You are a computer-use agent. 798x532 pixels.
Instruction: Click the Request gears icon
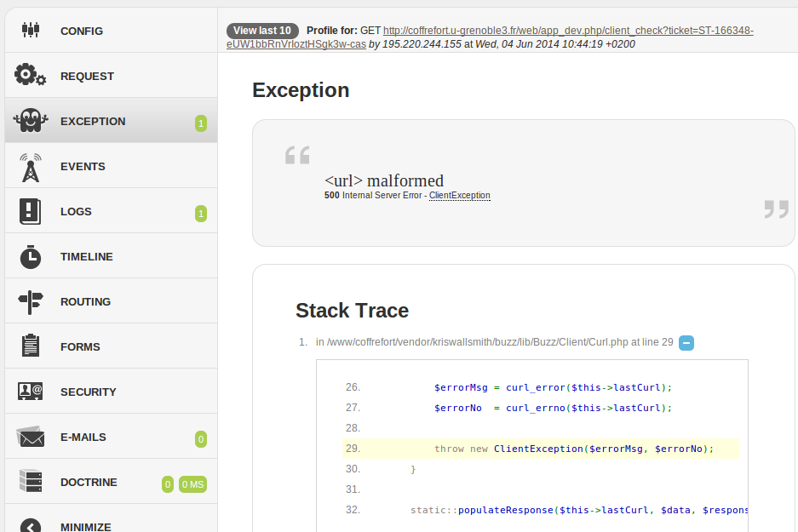pos(31,75)
